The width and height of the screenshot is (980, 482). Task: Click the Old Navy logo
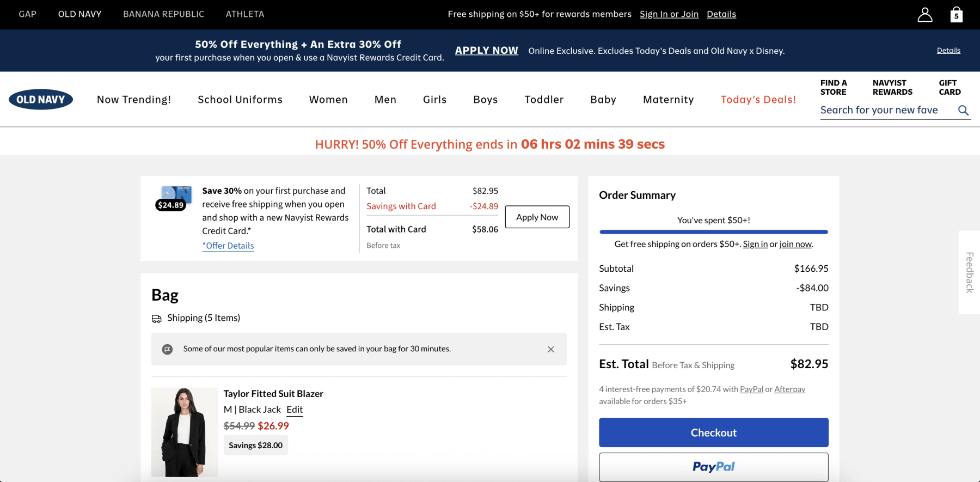(41, 100)
